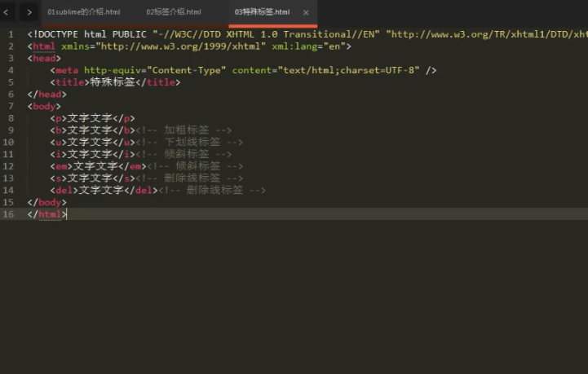Click the content="text/html;charset=UTF-8" value

pos(325,70)
